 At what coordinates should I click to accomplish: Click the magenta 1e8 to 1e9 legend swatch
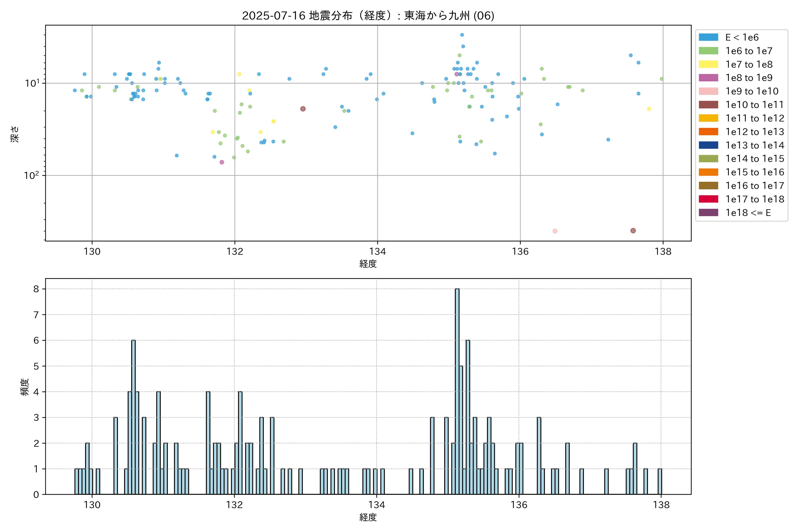(x=708, y=78)
